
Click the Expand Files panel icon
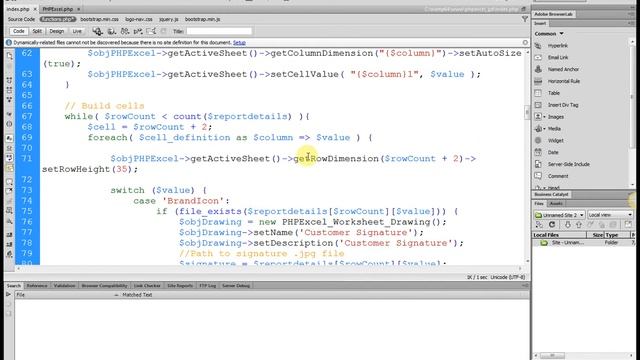click(628, 224)
